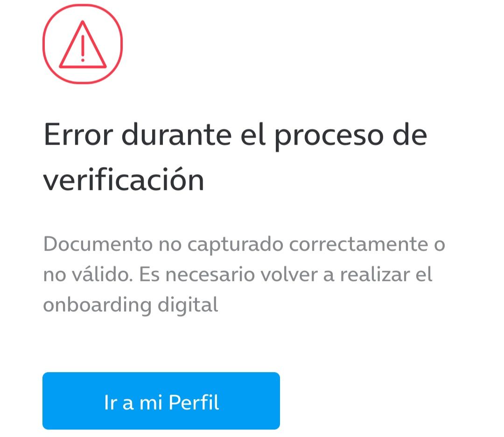Image resolution: width=504 pixels, height=437 pixels.
Task: Click the word 'Perfil' on the blue button
Action: click(x=194, y=402)
